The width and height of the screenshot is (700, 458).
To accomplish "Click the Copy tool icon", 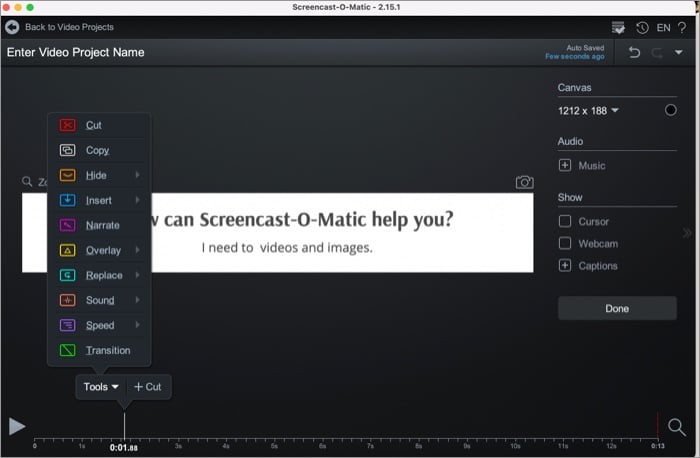I will click(x=67, y=150).
